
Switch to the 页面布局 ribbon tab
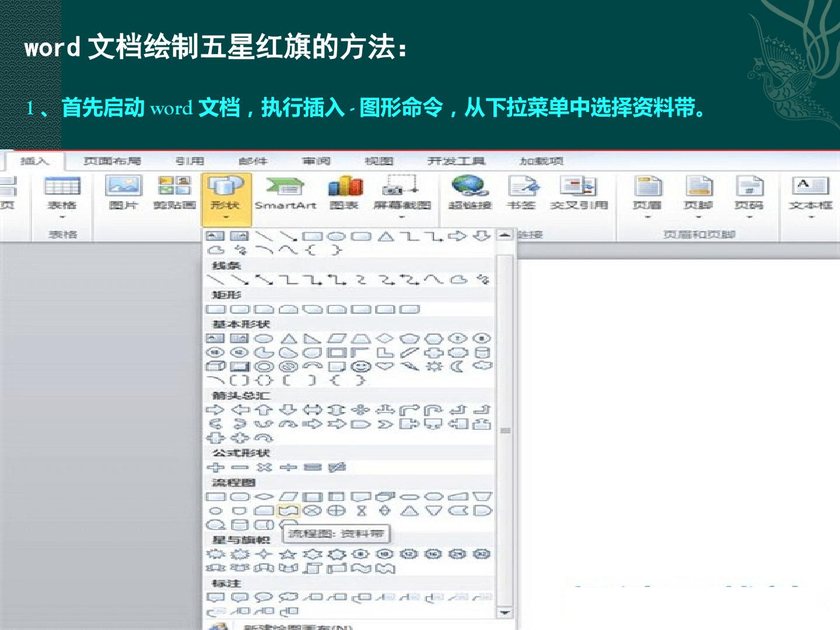[x=112, y=161]
